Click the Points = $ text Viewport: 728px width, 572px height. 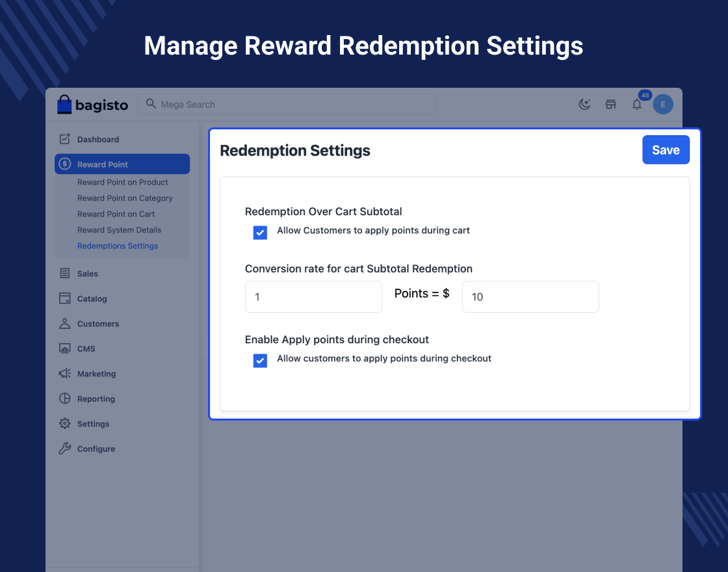tap(422, 293)
